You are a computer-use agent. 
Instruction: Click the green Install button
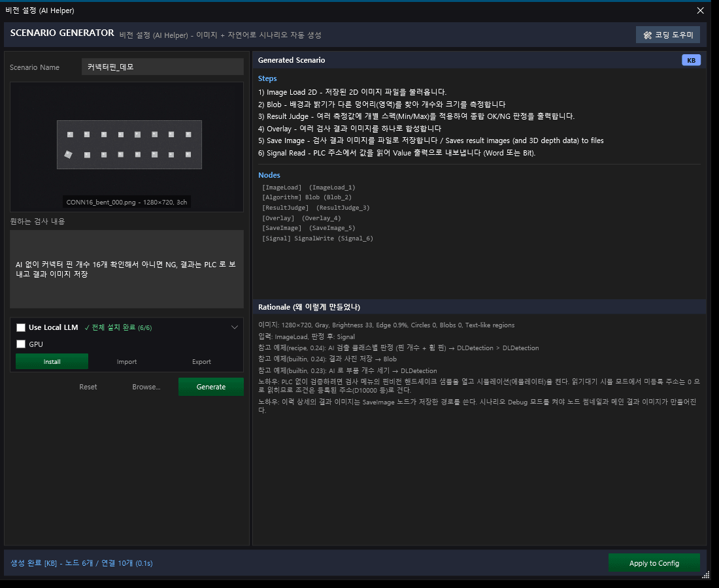(x=52, y=361)
